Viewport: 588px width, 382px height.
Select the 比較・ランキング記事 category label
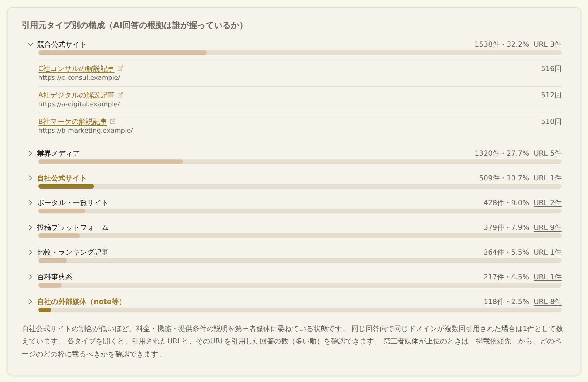point(73,252)
